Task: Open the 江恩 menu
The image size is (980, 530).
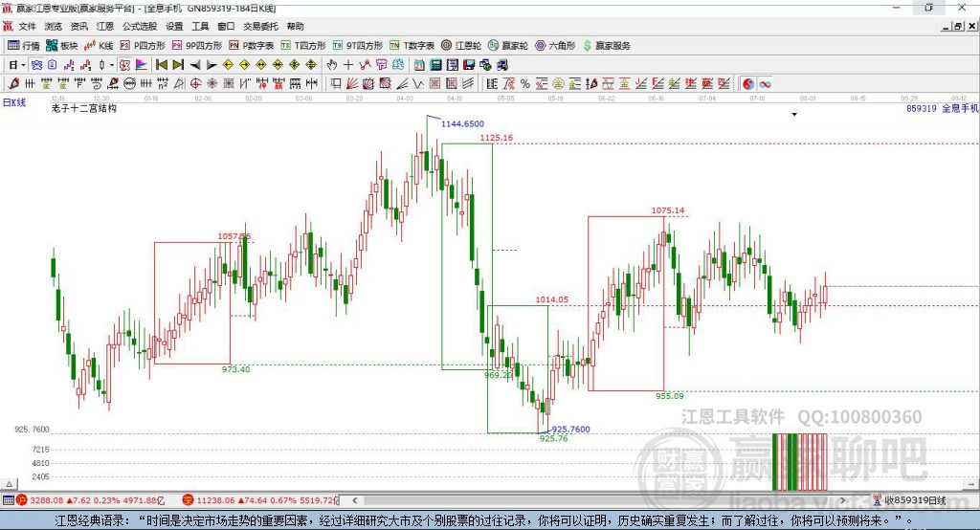Action: click(105, 26)
